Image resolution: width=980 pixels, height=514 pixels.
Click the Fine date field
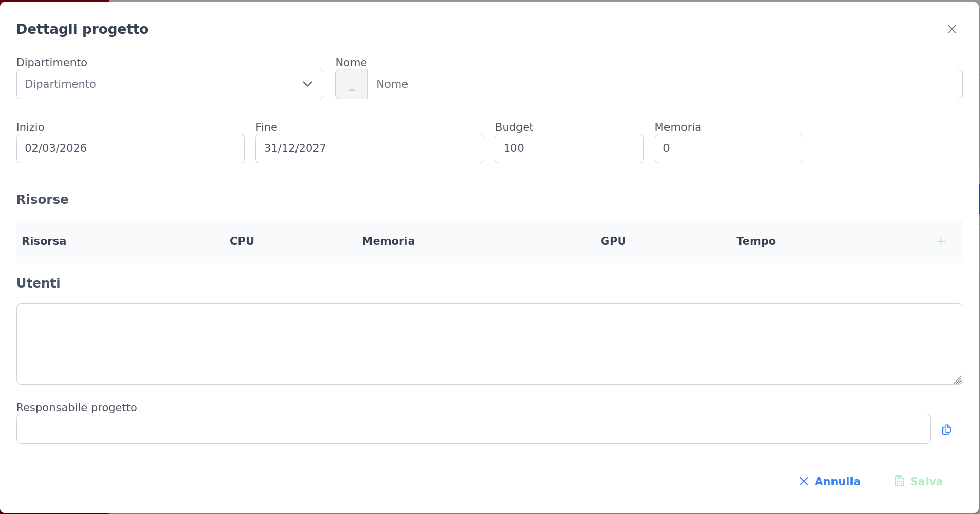369,148
